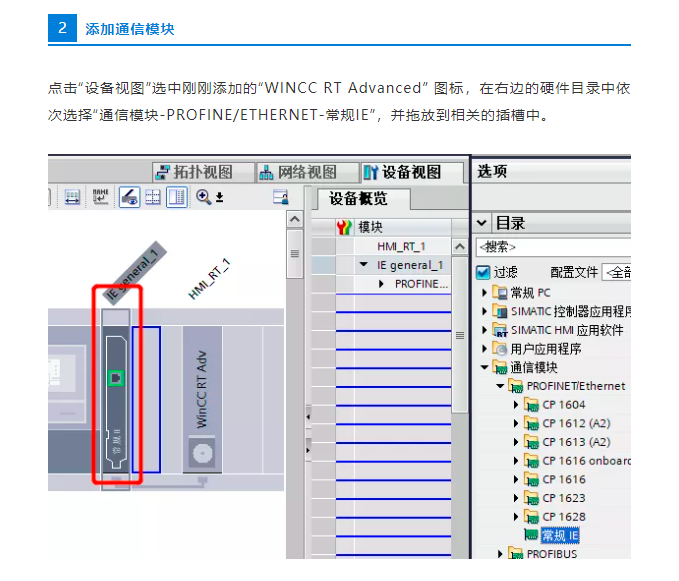Screen dimensions: 679x581
Task: Toggle the column layout view icon
Action: click(176, 197)
